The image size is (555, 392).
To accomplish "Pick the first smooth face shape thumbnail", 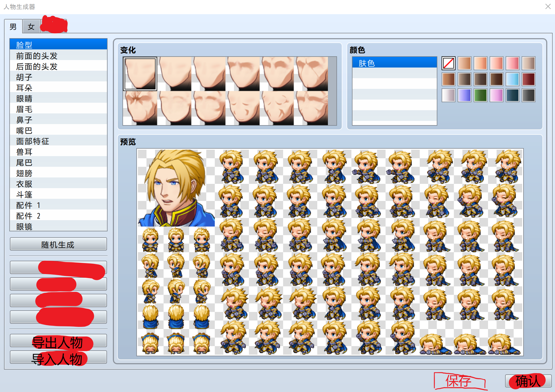I will [140, 74].
